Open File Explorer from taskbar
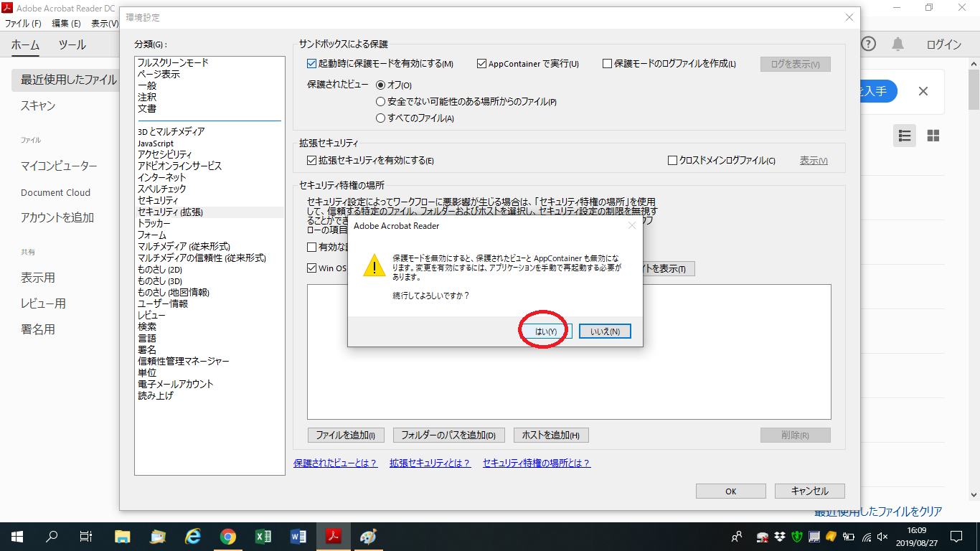The image size is (980, 551). [x=123, y=537]
